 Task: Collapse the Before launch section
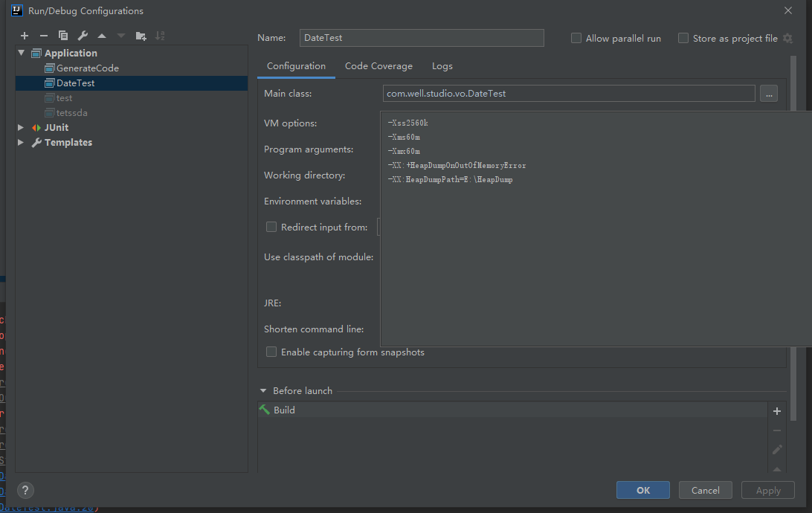click(x=263, y=391)
